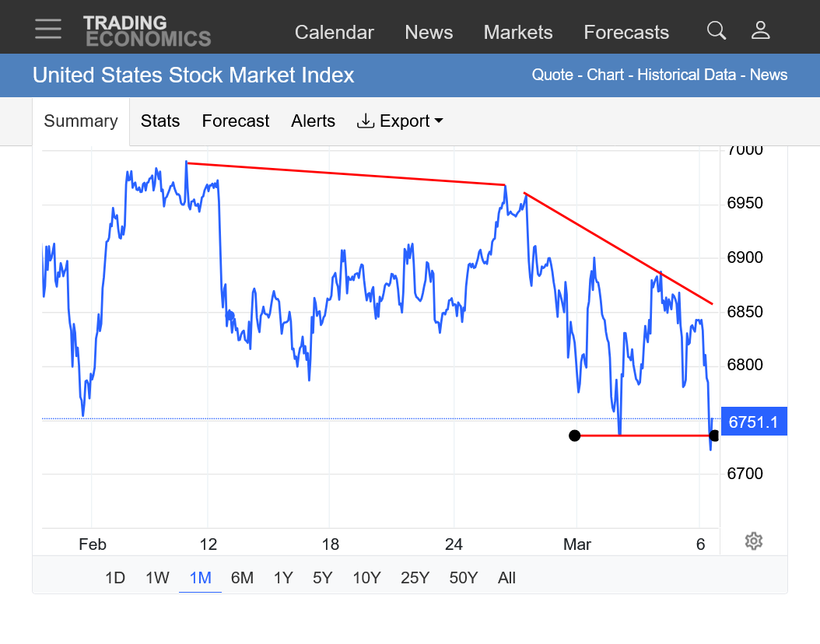Open the Forecasts navigation item
Image resolution: width=820 pixels, height=644 pixels.
coord(626,33)
